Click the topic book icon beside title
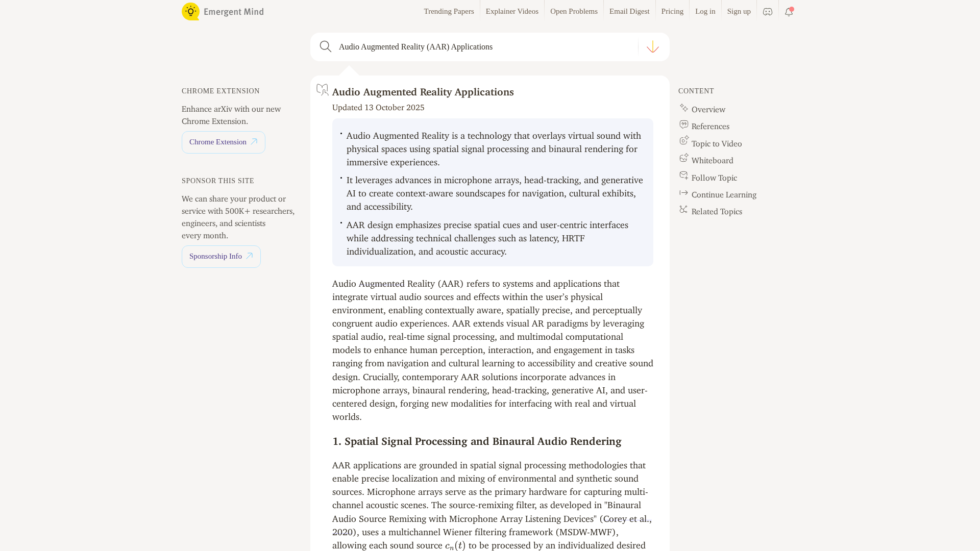Screen dimensions: 980x551 click(x=322, y=90)
